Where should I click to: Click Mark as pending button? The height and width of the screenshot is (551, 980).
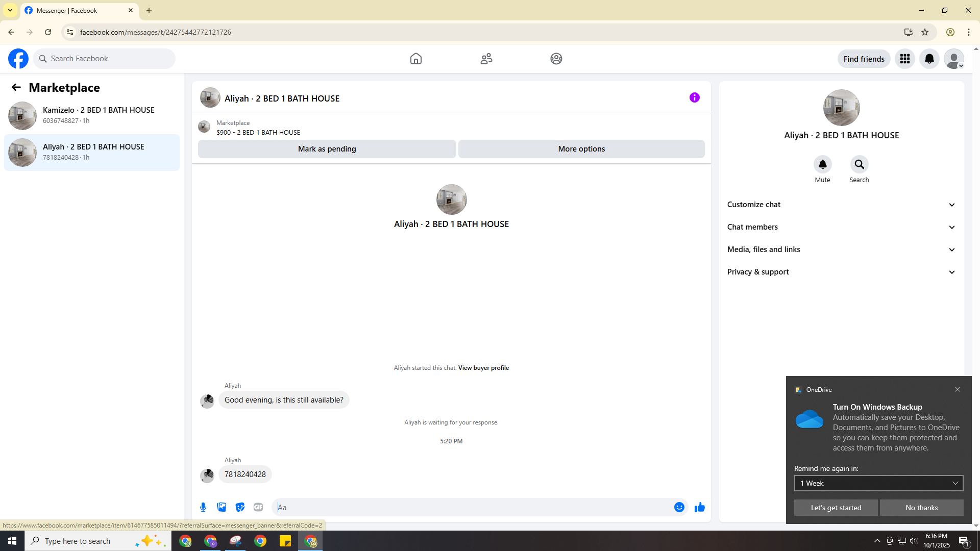point(327,149)
